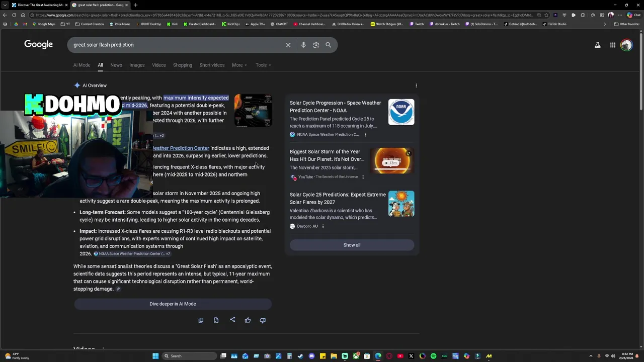Open the AI Overview three-dot menu
This screenshot has width=644, height=362.
coord(416,85)
